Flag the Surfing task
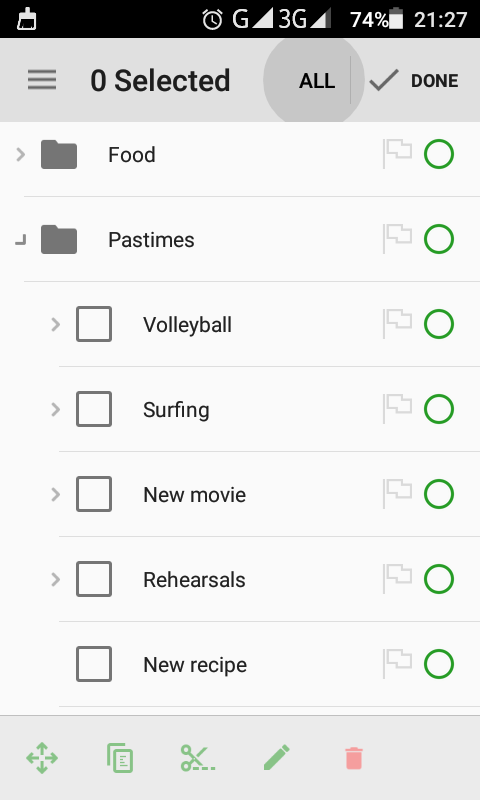Image resolution: width=480 pixels, height=800 pixels. click(397, 409)
